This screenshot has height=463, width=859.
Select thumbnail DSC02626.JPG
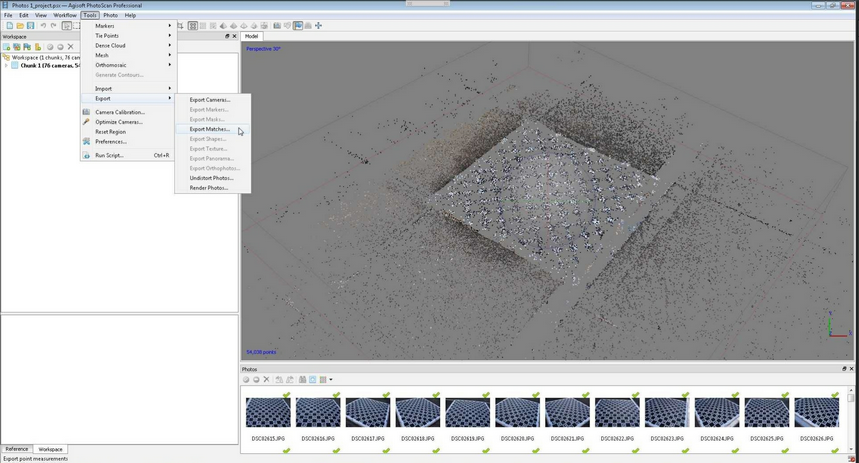coord(816,412)
